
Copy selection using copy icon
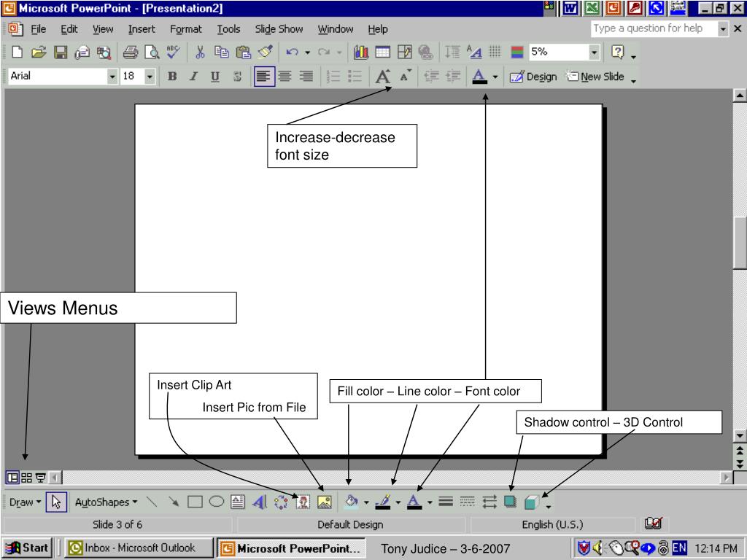tap(222, 52)
